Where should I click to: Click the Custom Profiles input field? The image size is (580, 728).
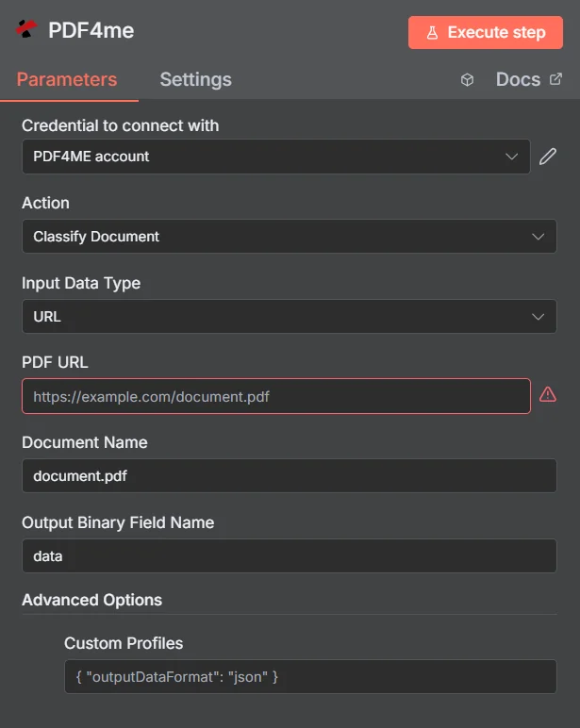click(310, 676)
